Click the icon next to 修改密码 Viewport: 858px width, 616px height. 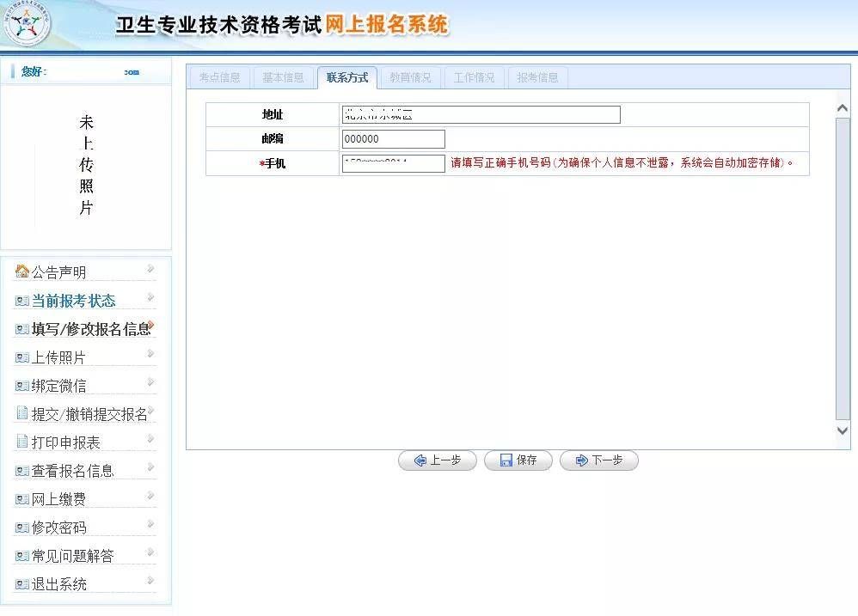tap(22, 528)
